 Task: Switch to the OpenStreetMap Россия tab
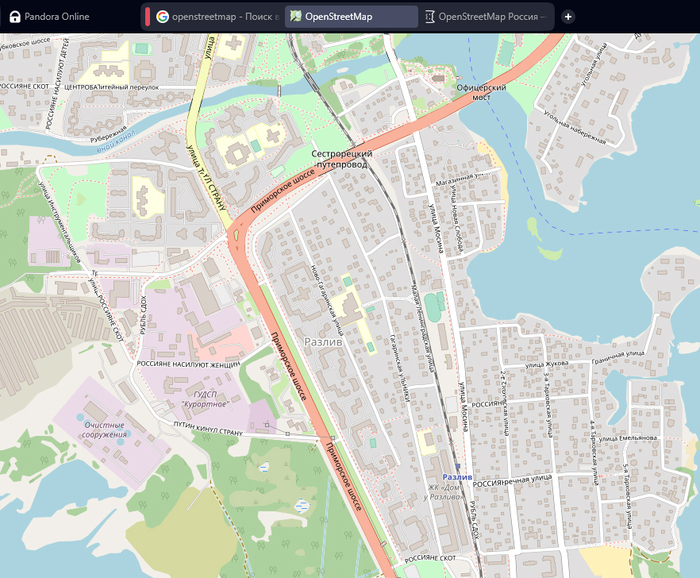[x=486, y=17]
